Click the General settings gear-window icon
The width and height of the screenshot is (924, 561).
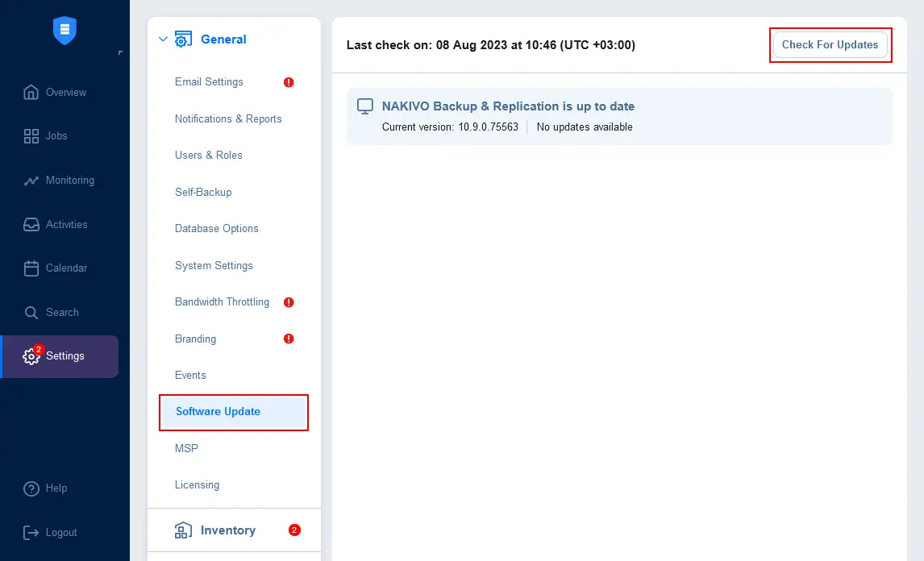point(183,39)
